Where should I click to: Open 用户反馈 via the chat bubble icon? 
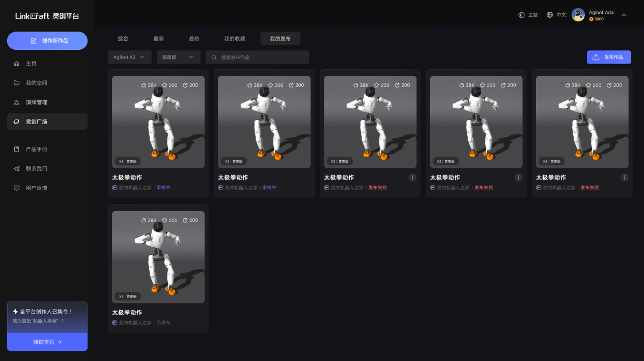[16, 188]
